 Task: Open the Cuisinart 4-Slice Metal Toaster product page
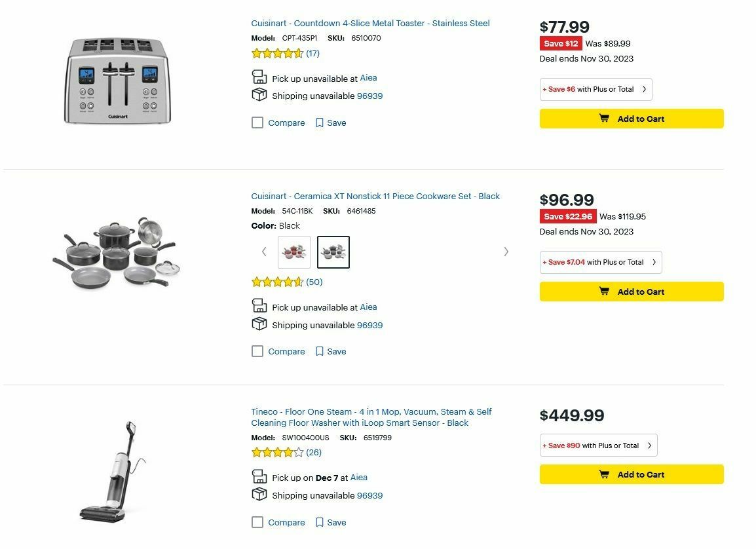370,23
